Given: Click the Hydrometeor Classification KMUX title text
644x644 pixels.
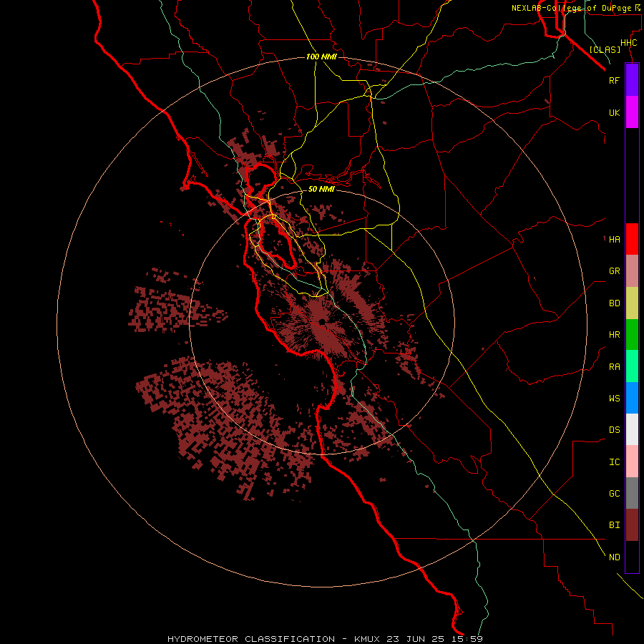Looking at the screenshot, I should click(x=325, y=639).
